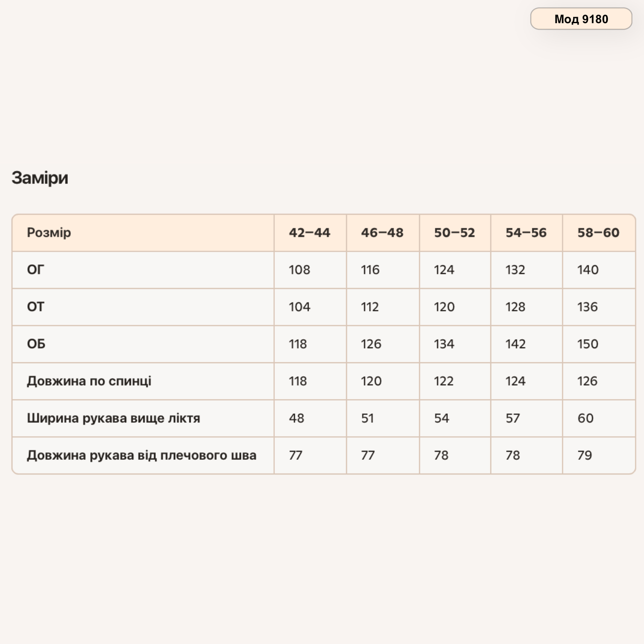Select the Заміри section heading
This screenshot has height=644, width=644.
pos(40,178)
